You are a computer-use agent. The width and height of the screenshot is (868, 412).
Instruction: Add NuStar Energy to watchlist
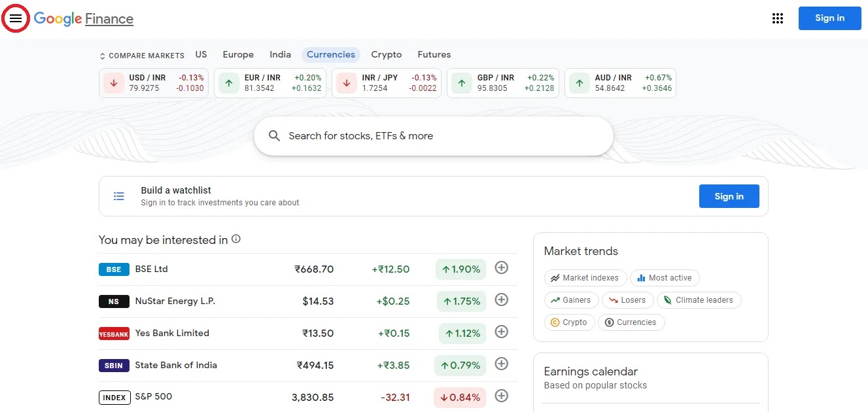pos(502,300)
